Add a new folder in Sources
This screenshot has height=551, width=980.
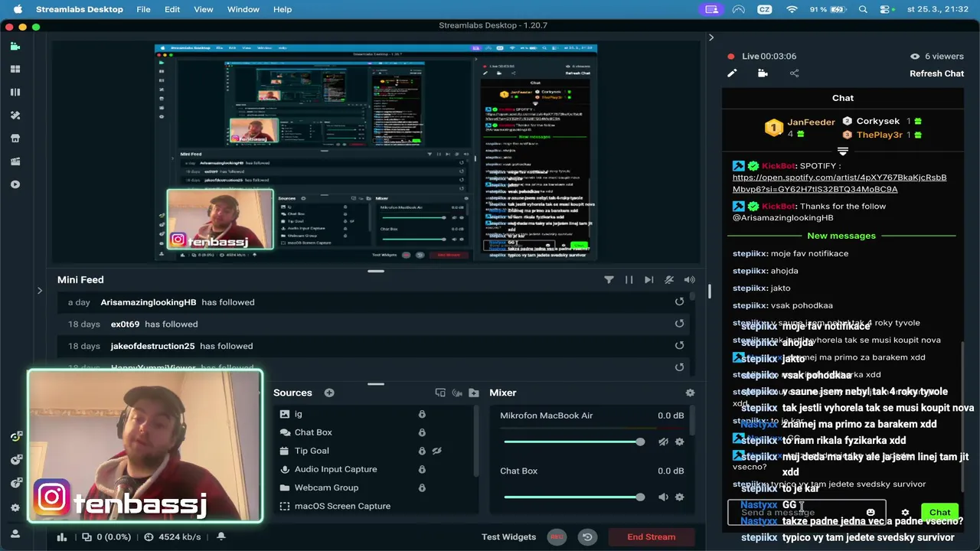474,393
